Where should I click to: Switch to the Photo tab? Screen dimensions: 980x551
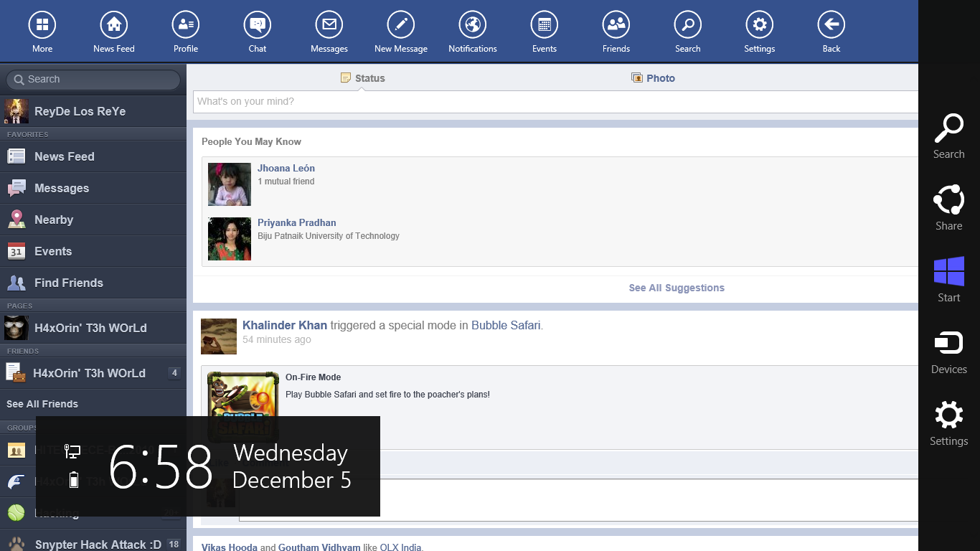[x=653, y=78]
